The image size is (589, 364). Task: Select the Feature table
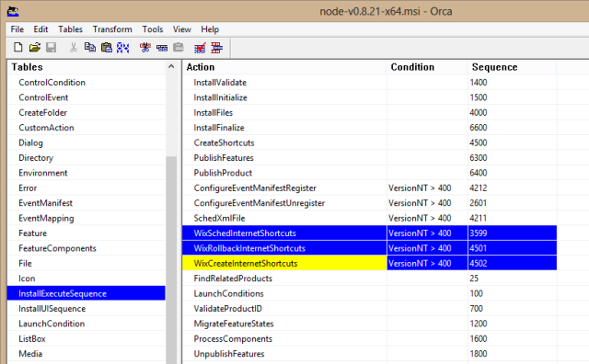point(33,233)
